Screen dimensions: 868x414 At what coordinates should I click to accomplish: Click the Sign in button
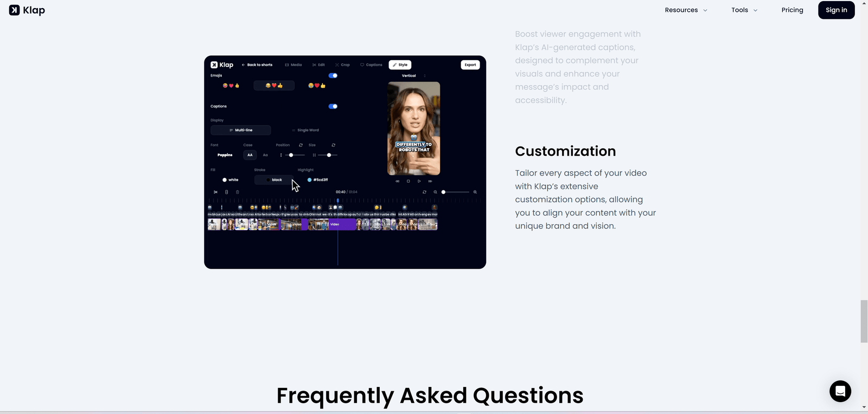tap(836, 10)
